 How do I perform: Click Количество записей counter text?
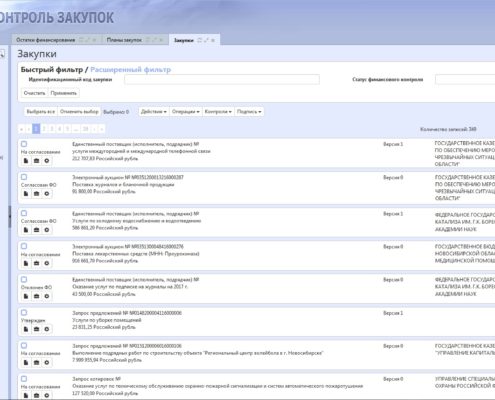[x=448, y=129]
